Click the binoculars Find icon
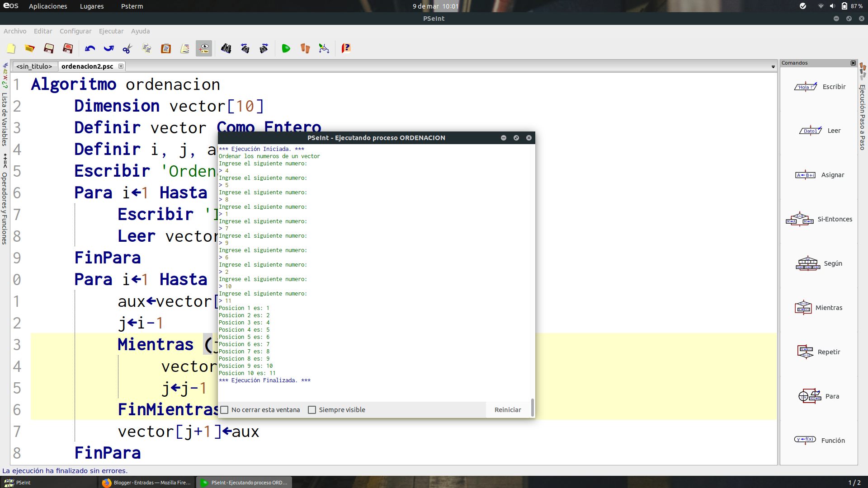This screenshot has height=488, width=868. (226, 48)
